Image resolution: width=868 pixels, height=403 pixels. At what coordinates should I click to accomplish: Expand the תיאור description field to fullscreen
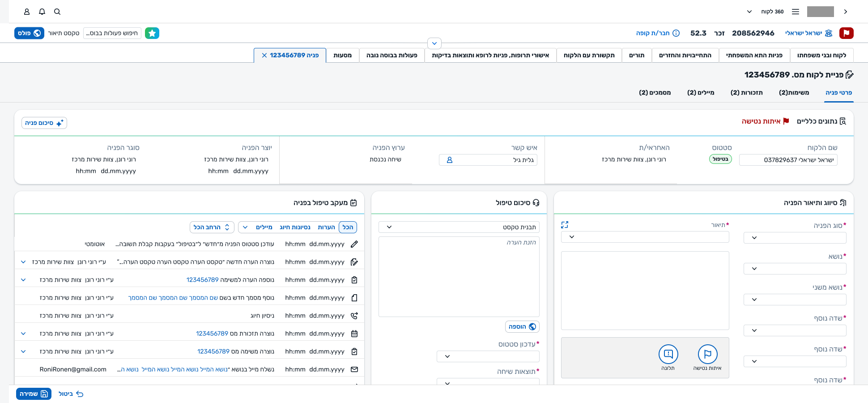(x=565, y=225)
